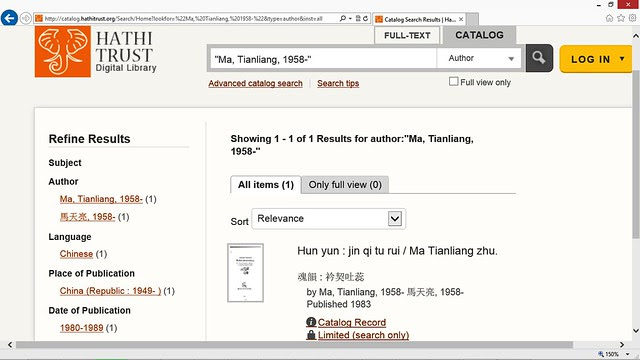This screenshot has width=640, height=360.
Task: Click the catalog search text field
Action: [x=322, y=59]
